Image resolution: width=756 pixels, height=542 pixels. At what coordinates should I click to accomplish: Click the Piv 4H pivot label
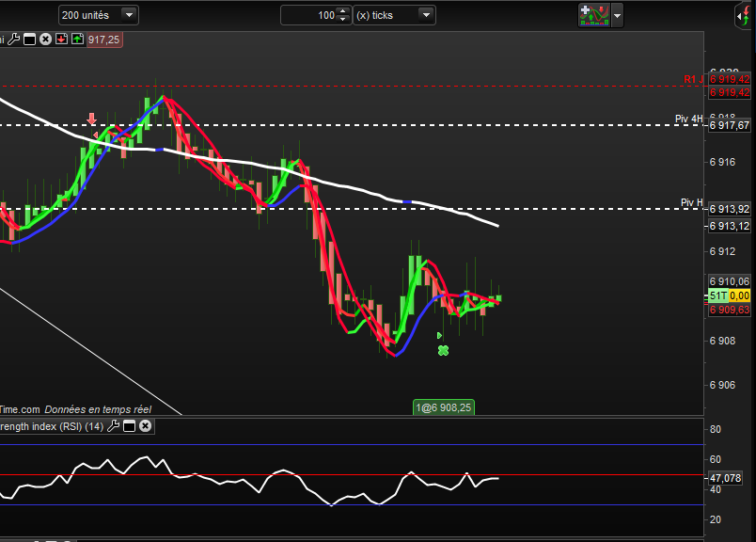coord(689,119)
